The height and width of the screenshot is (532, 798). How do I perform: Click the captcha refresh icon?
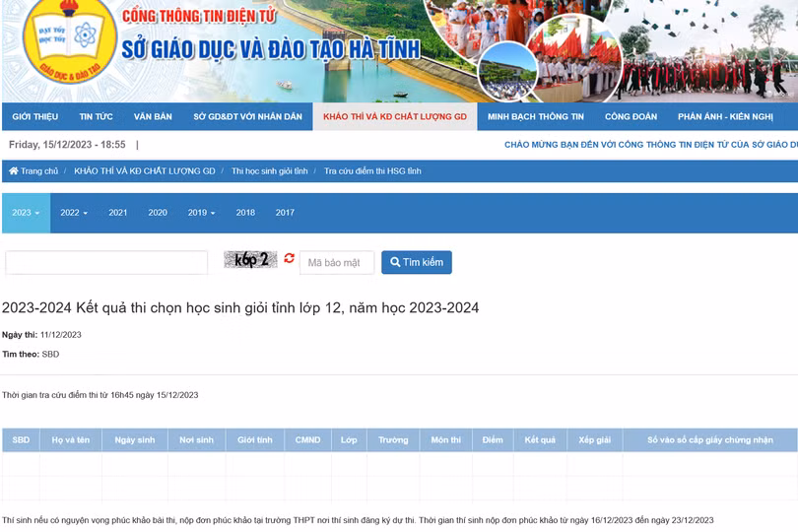(289, 258)
